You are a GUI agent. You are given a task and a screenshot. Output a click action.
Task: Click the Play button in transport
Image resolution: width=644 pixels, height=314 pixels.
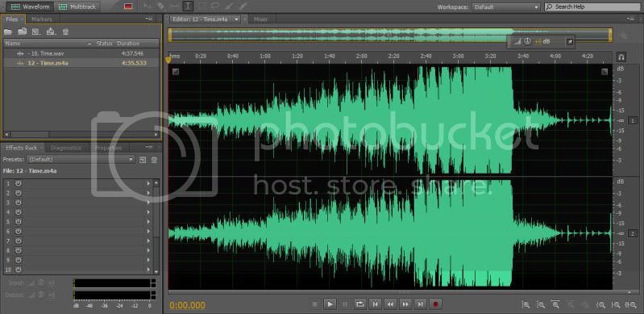[330, 304]
